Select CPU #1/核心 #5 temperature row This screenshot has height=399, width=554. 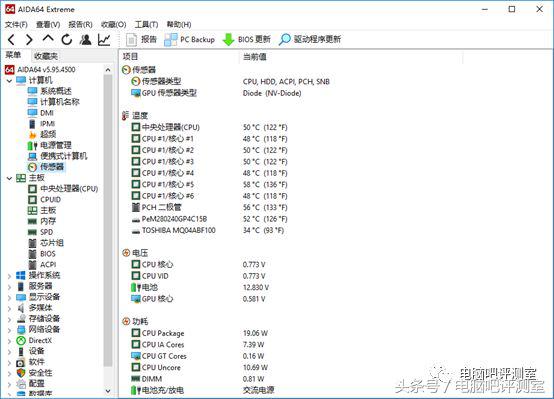click(x=209, y=184)
